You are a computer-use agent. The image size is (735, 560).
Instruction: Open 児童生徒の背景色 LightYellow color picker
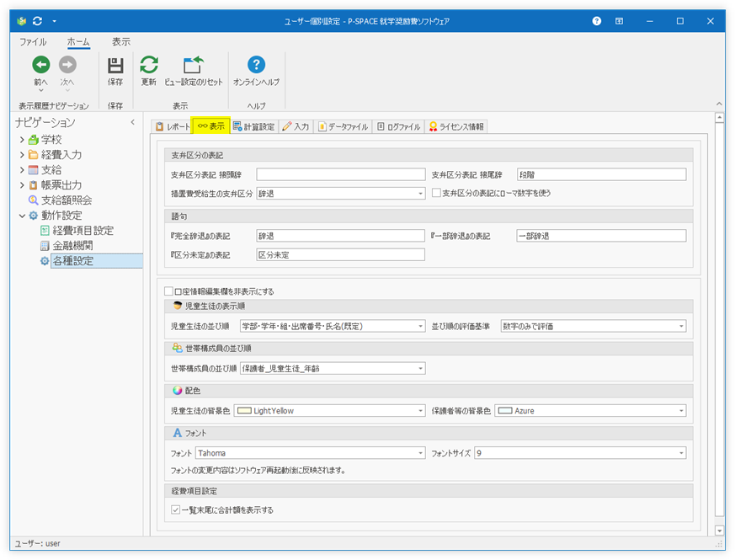click(329, 411)
